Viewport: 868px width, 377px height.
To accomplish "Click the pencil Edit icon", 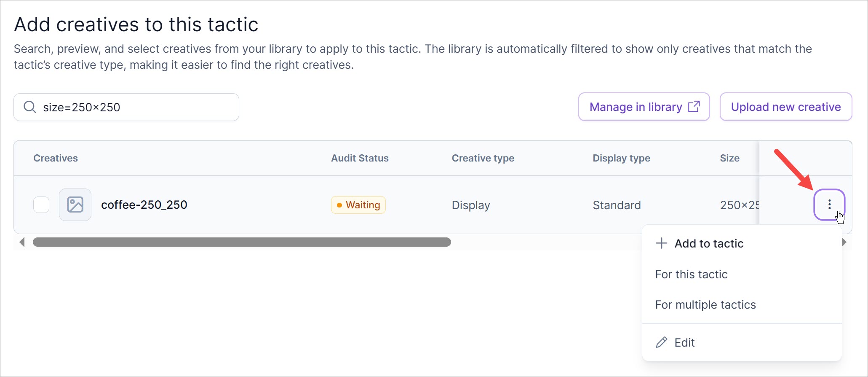I will coord(661,342).
